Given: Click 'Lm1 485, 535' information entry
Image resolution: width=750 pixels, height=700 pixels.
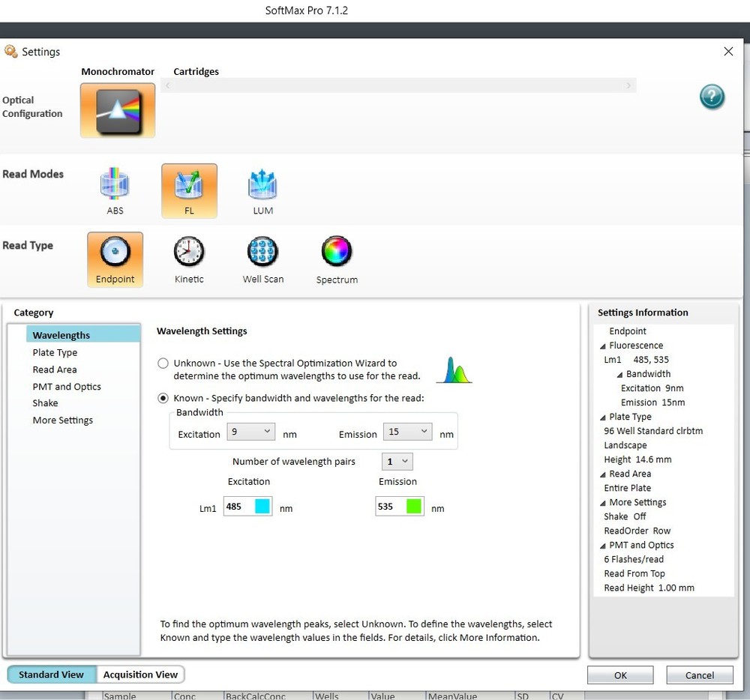Looking at the screenshot, I should 636,359.
